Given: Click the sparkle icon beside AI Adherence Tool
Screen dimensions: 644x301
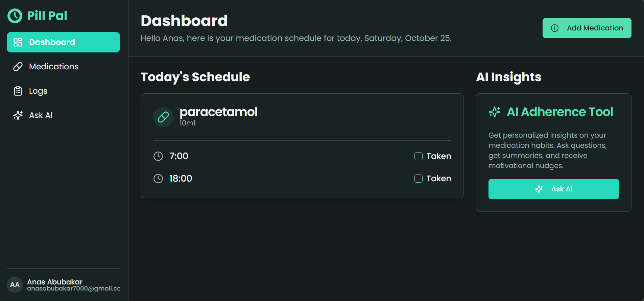Looking at the screenshot, I should tap(495, 112).
